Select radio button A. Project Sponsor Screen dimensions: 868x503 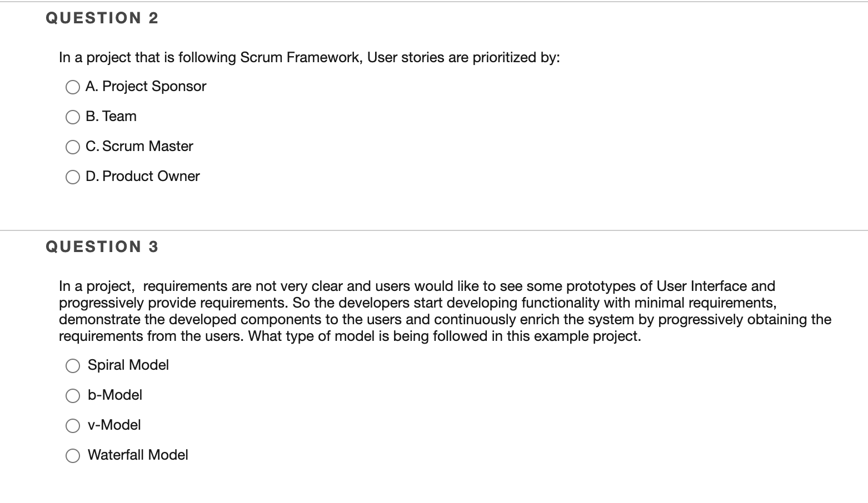(72, 87)
